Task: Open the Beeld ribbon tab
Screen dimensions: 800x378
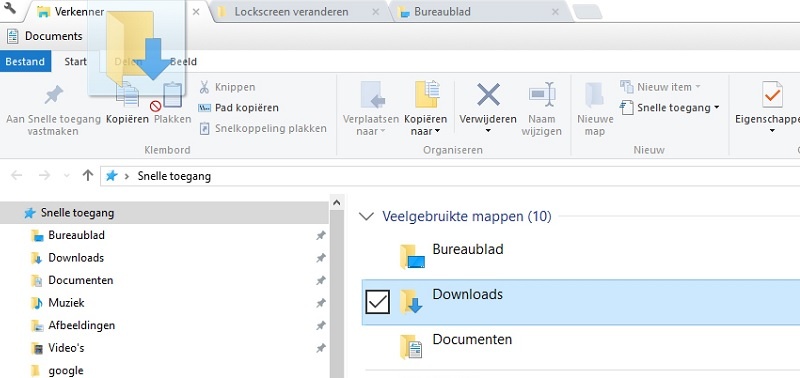Action: (183, 62)
